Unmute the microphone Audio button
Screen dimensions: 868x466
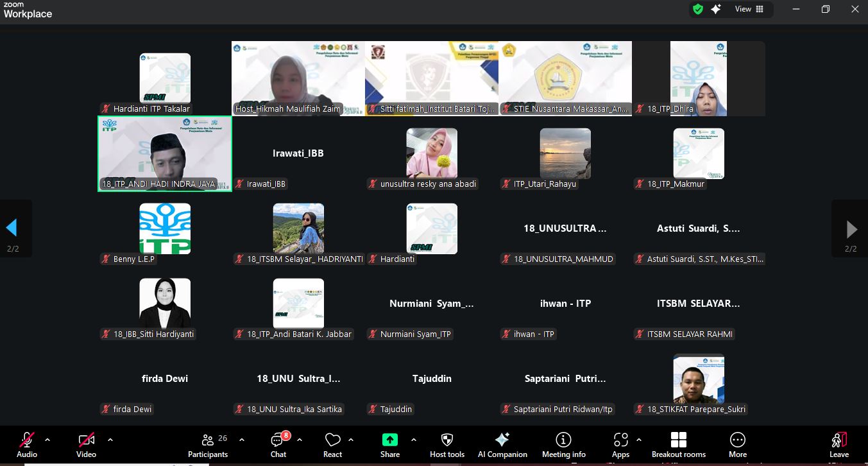(x=27, y=445)
